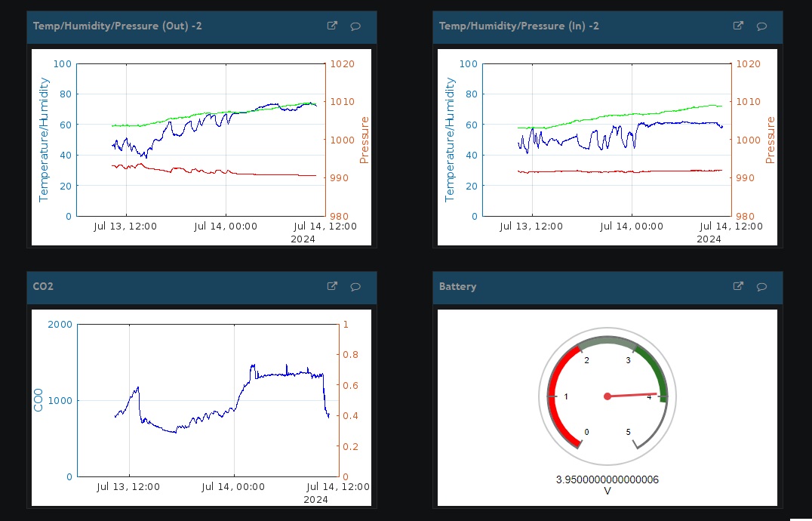This screenshot has width=812, height=521.
Task: Open the outdoor Temp/Humidity/Pressure panel in new tab
Action: click(x=332, y=26)
